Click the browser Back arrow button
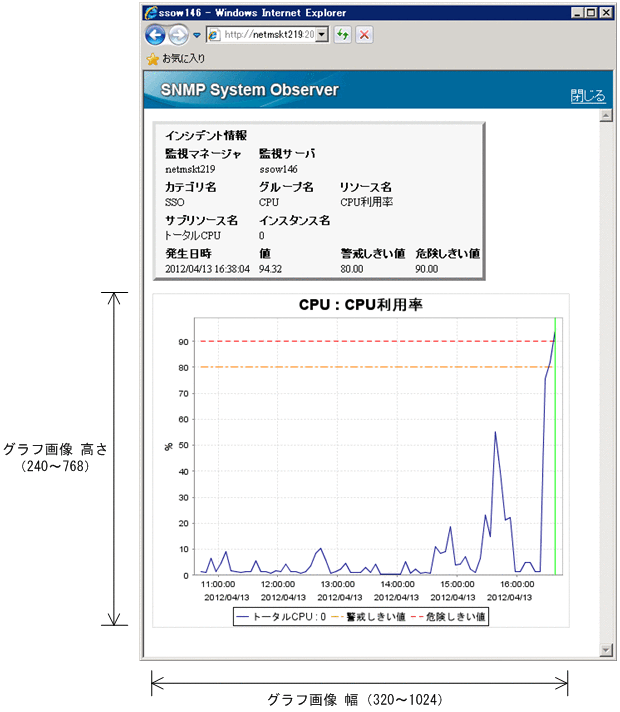This screenshot has width=620, height=712. click(155, 35)
